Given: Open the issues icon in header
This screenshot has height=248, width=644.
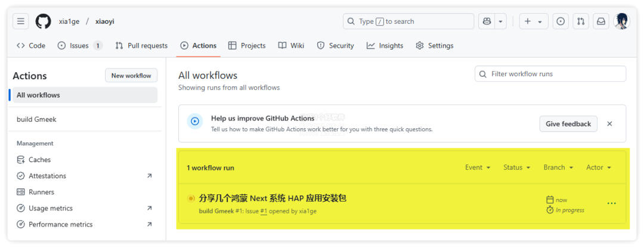Looking at the screenshot, I should (561, 21).
